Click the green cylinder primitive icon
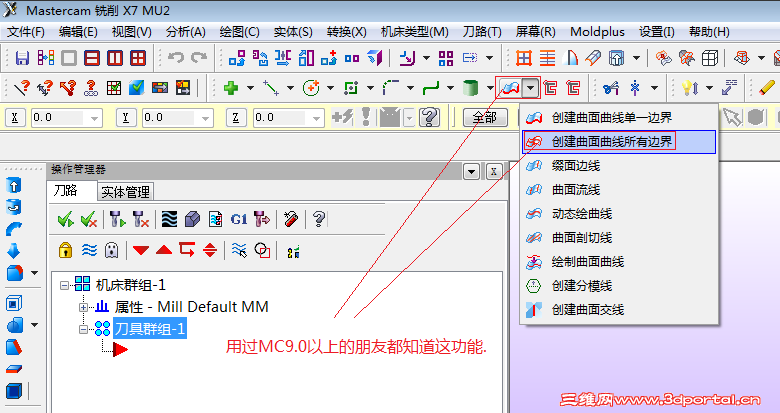The width and height of the screenshot is (780, 413). click(470, 89)
